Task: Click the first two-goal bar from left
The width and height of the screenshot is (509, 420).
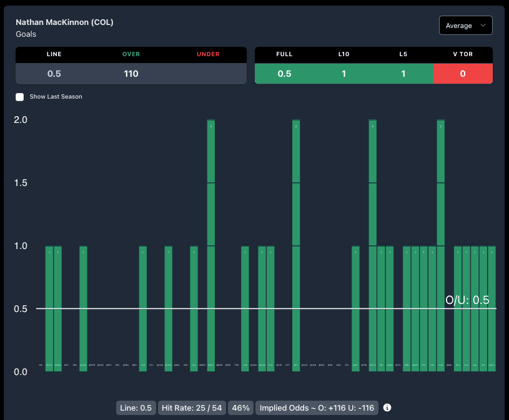Action: (x=211, y=245)
